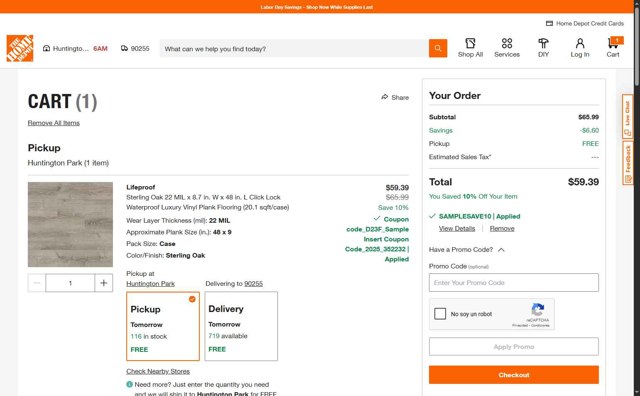Open the Huntington store selector
640x396 pixels.
pyautogui.click(x=75, y=49)
